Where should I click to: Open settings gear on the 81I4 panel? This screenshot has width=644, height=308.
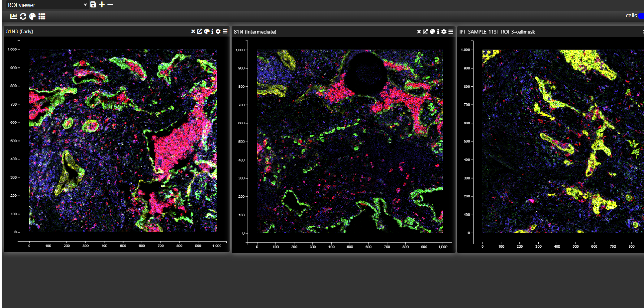(x=444, y=32)
